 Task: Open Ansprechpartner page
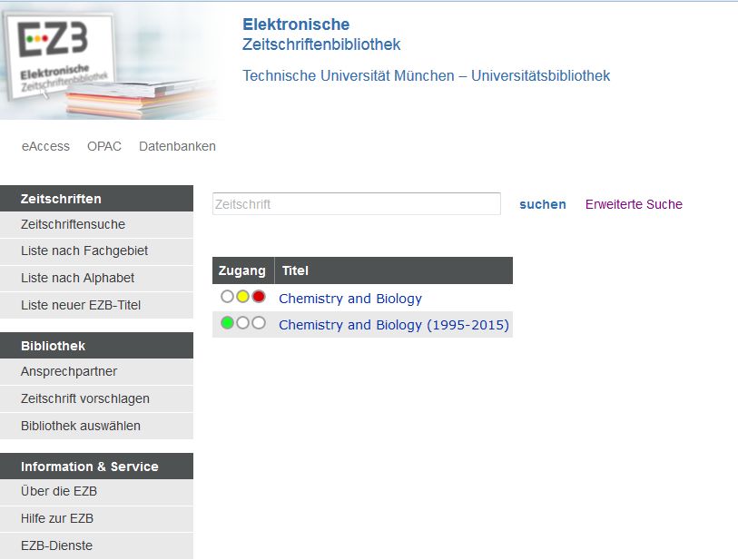pyautogui.click(x=69, y=371)
